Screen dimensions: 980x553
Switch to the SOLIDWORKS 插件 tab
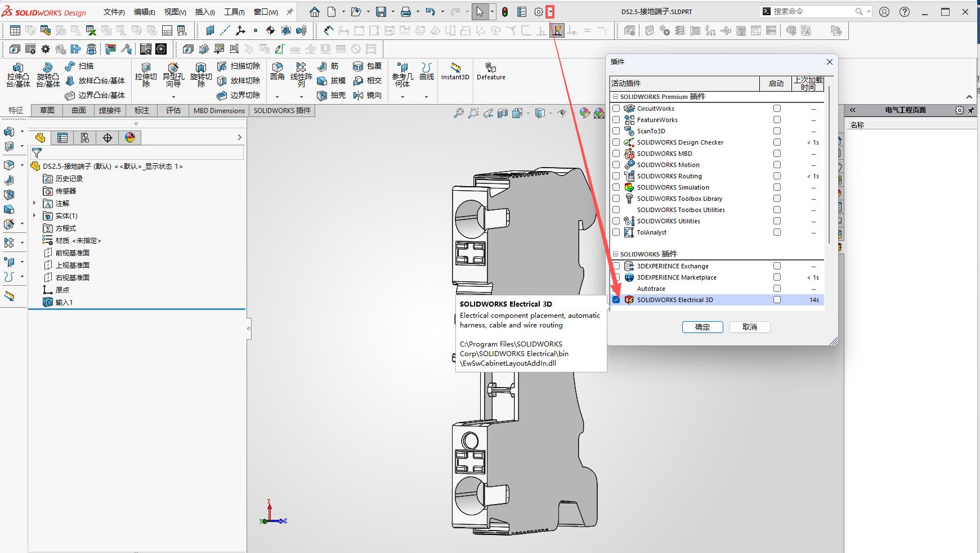tap(282, 110)
